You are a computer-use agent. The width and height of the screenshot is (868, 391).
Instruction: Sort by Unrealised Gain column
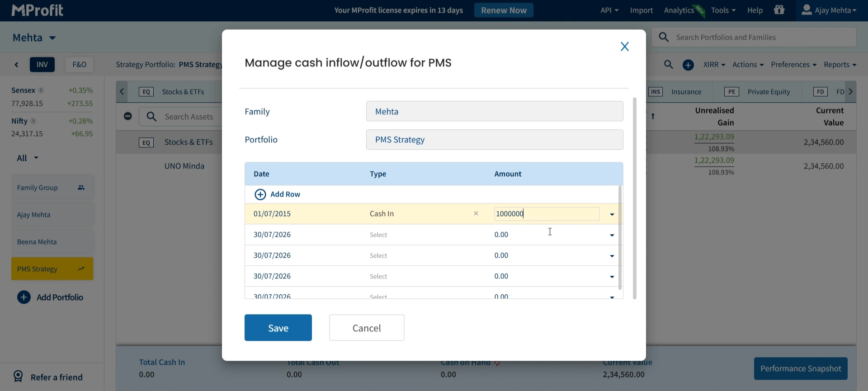click(x=714, y=117)
